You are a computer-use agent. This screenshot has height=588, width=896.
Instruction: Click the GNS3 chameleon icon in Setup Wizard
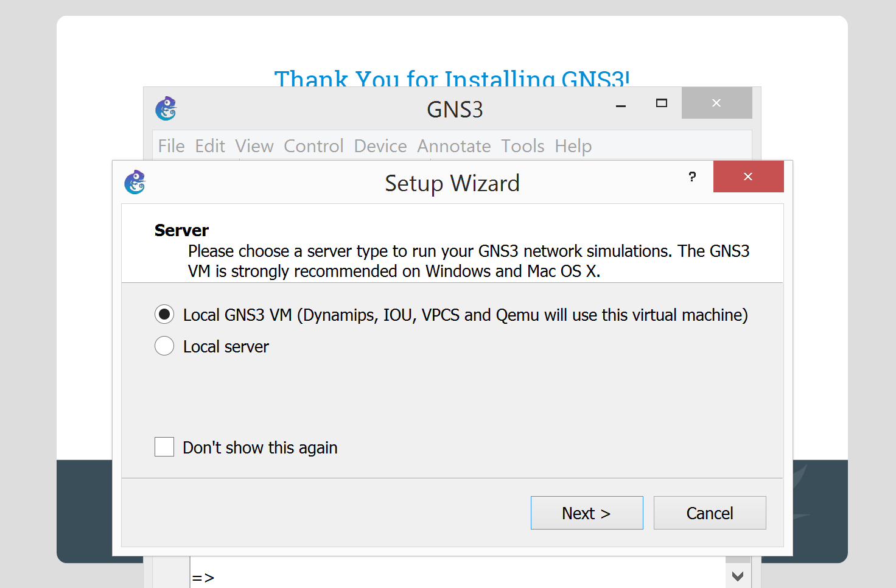[x=135, y=182]
